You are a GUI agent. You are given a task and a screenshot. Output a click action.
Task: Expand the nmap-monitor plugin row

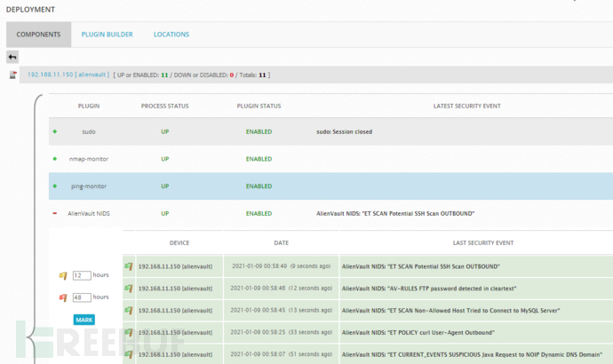tap(55, 159)
